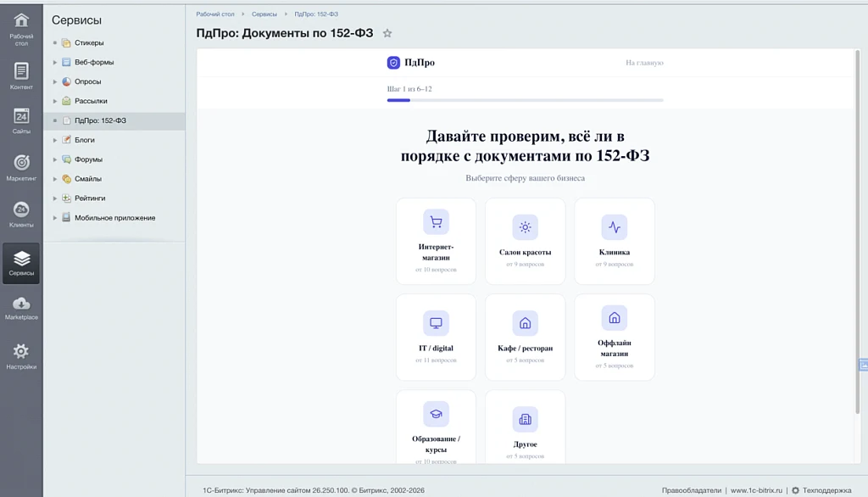Screen dimensions: 868x497
Task: Select the Сервисы stack icon
Action: pos(21,259)
